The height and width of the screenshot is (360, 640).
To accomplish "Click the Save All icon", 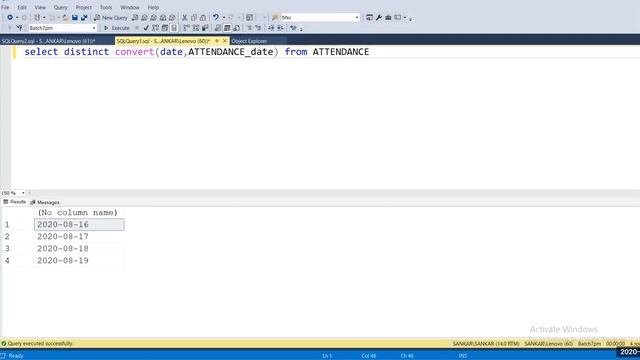I will (x=84, y=18).
